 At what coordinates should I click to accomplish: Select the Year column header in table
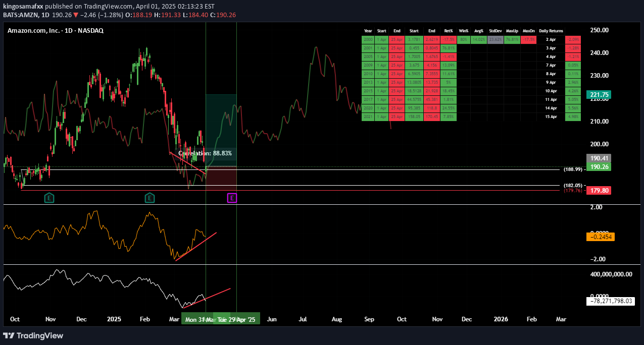[x=368, y=31]
